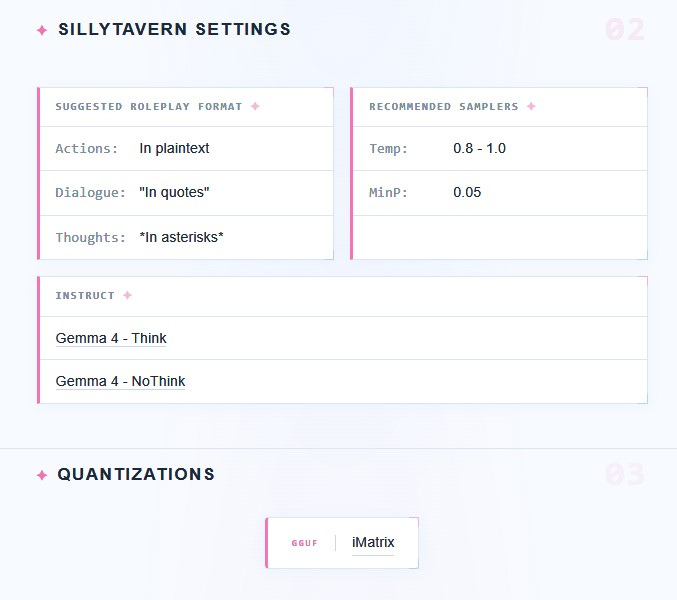Click the Recommended Samplers header label
This screenshot has width=677, height=600.
pos(443,107)
